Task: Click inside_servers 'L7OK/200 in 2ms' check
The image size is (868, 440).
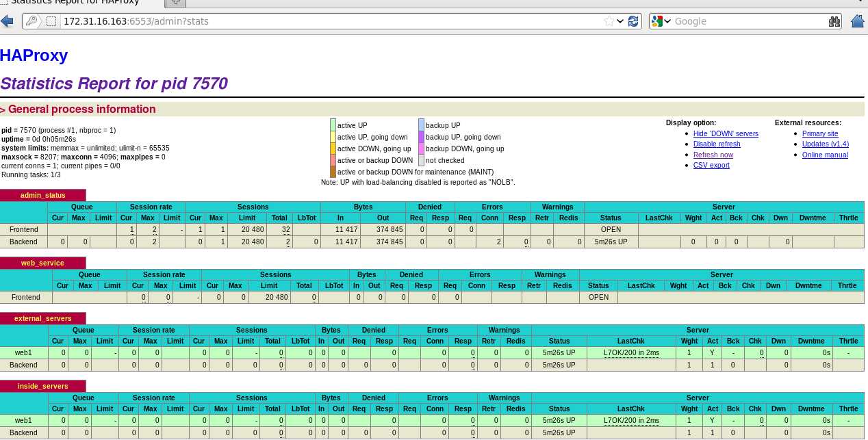Action: coord(631,420)
